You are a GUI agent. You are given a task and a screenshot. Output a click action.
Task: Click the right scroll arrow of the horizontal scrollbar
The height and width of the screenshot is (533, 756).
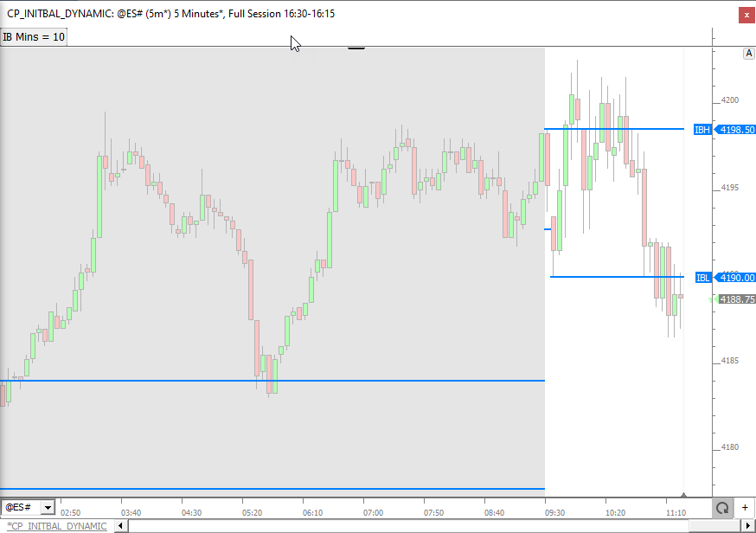tap(749, 526)
